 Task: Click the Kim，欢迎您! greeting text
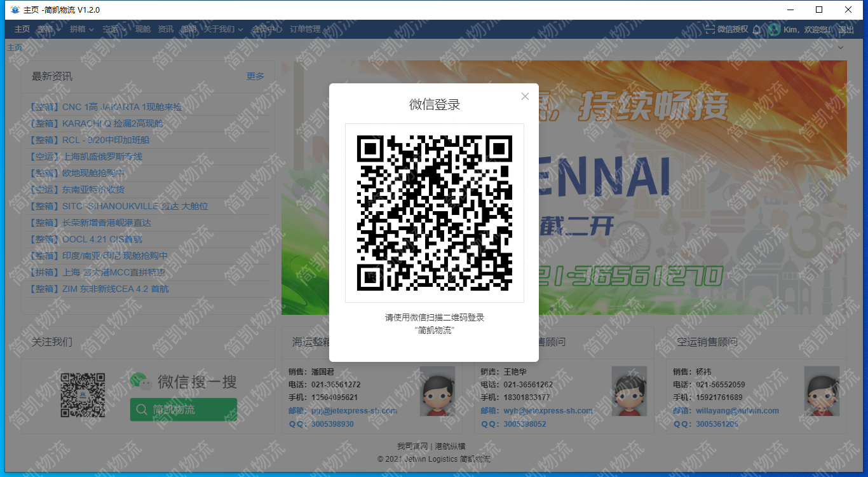click(x=808, y=29)
